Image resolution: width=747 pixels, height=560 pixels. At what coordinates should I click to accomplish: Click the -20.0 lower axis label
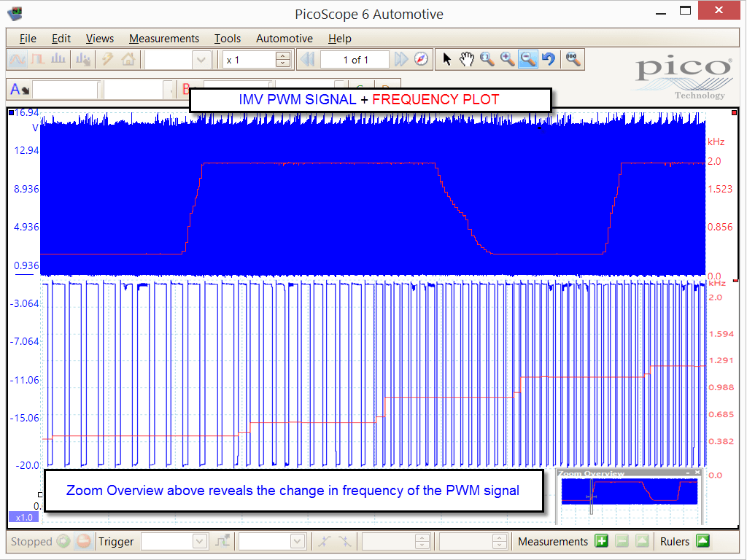tap(28, 465)
